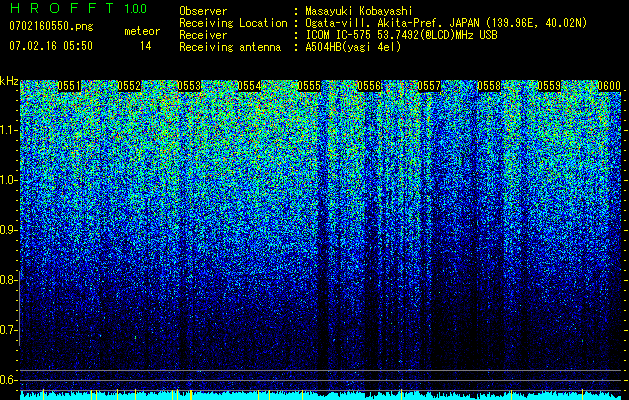Click the 1.0 frequency axis label
Screen dimensions: 629x400
(x=7, y=180)
